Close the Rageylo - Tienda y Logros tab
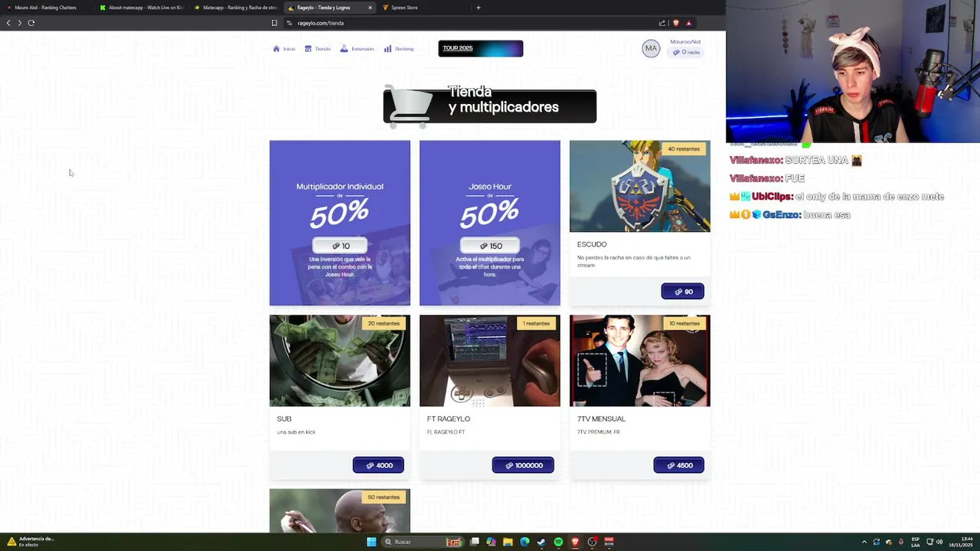 pyautogui.click(x=370, y=8)
